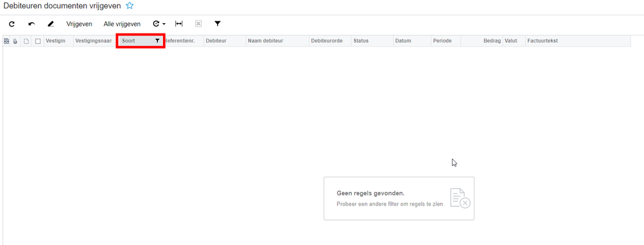Tick the select-all checkbox in header
The image size is (644, 245).
tap(38, 41)
